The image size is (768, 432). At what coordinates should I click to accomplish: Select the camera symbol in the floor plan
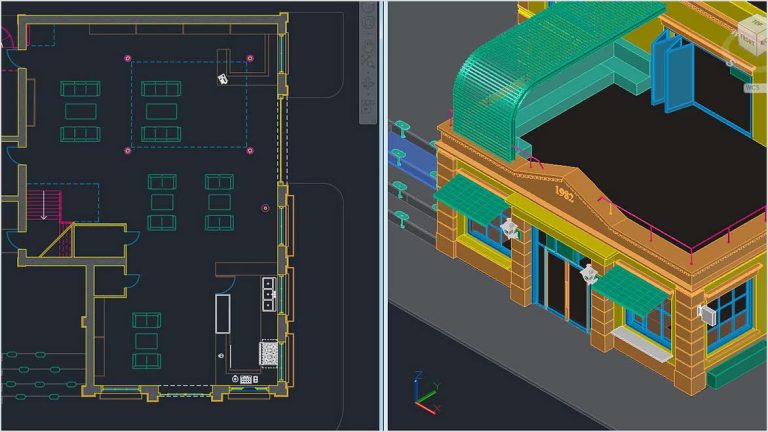point(222,79)
